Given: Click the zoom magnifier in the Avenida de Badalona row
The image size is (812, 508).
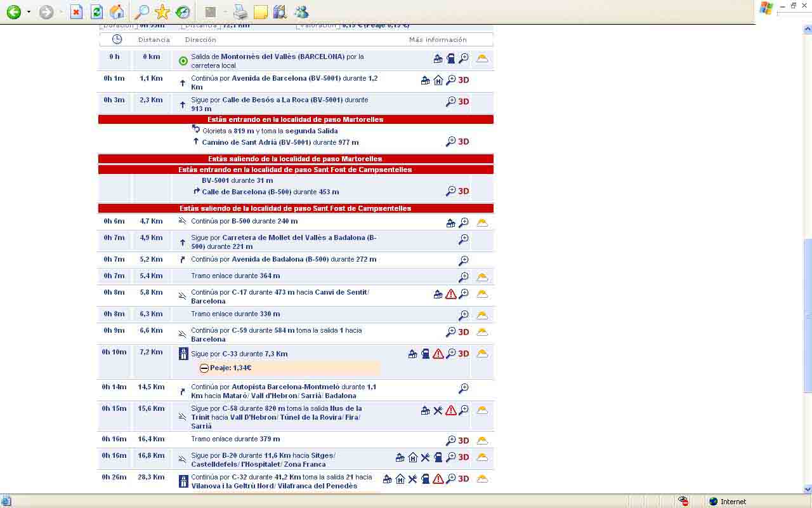Looking at the screenshot, I should point(464,260).
